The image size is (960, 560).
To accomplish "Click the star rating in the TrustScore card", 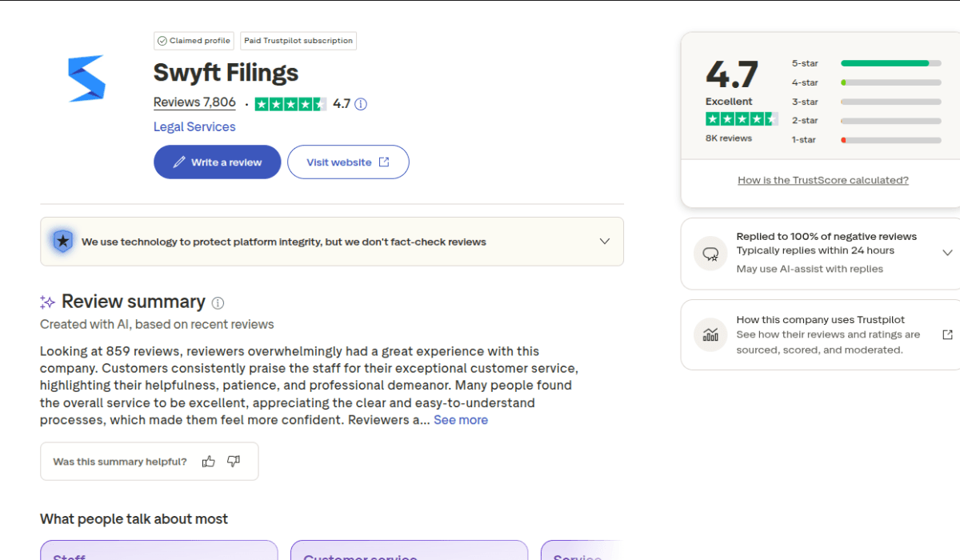I will 742,119.
